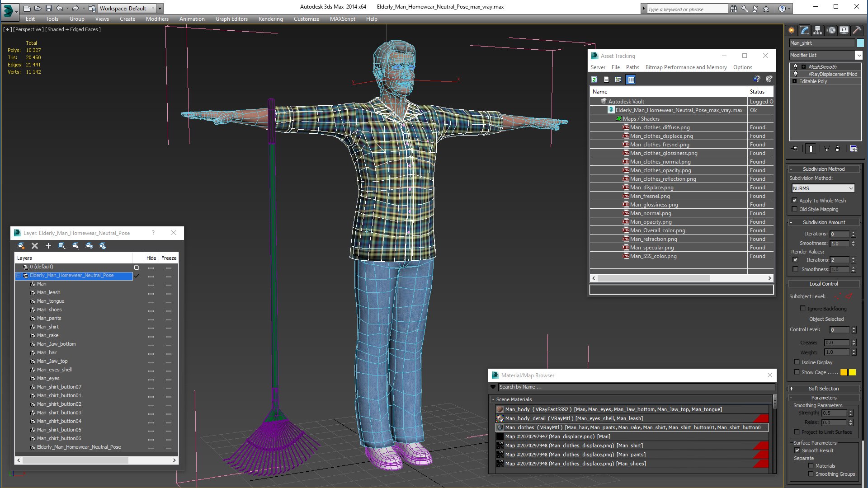This screenshot has height=488, width=868.
Task: Click the Hide column header in Layers
Action: (151, 258)
